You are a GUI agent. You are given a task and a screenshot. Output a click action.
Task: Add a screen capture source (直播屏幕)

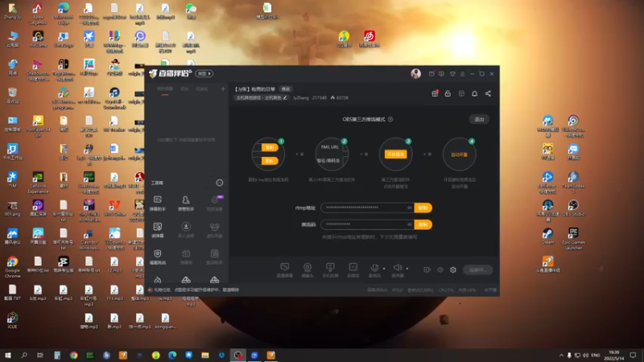pyautogui.click(x=285, y=270)
